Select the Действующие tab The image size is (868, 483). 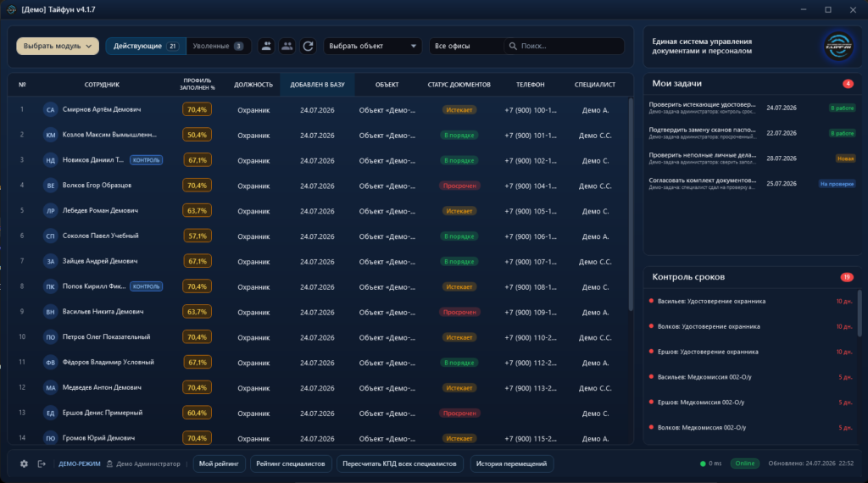click(146, 46)
